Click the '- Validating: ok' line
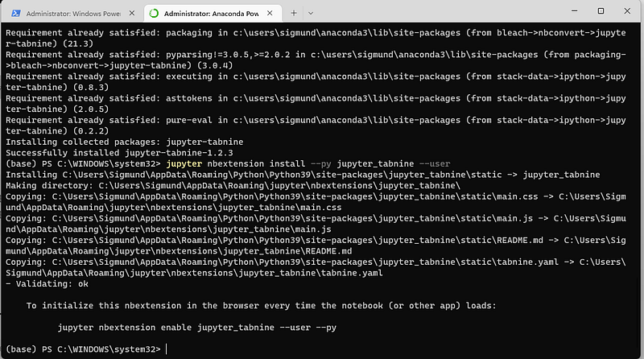 point(47,284)
